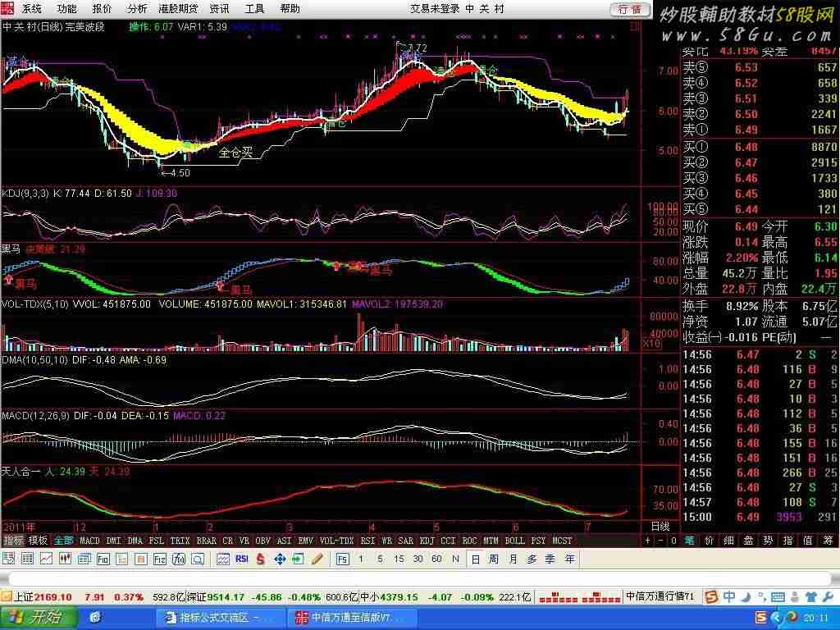Select the 全部 indicator tab
Image resolution: width=840 pixels, height=630 pixels.
point(63,541)
